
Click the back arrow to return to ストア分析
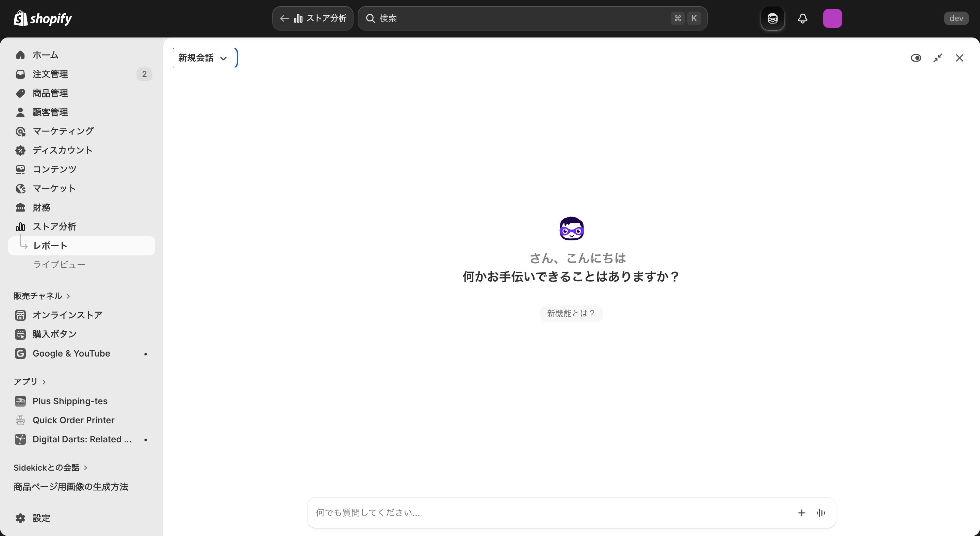pos(284,18)
